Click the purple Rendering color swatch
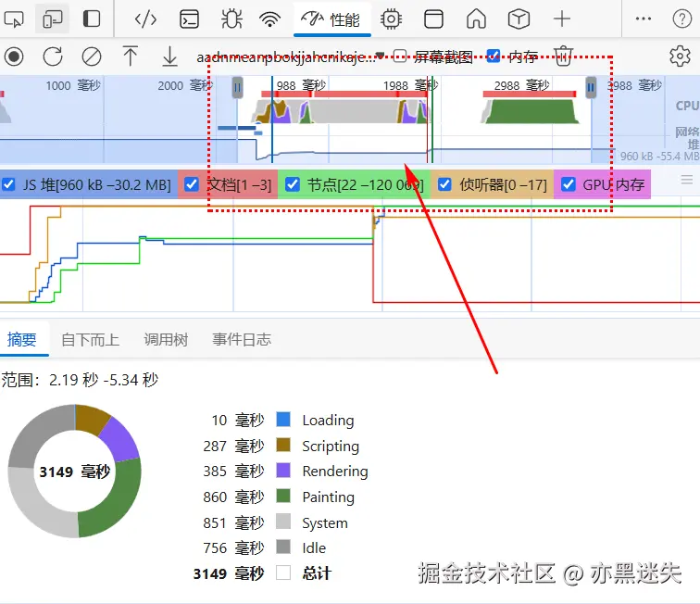700x604 pixels. (x=283, y=471)
